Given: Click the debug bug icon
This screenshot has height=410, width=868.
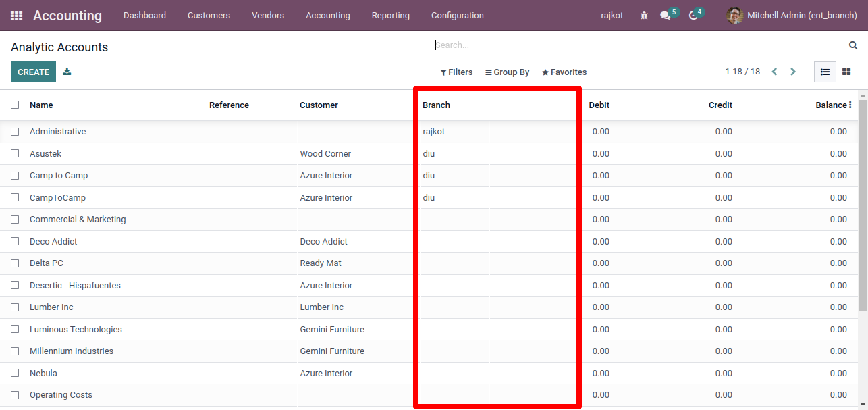Looking at the screenshot, I should [644, 16].
